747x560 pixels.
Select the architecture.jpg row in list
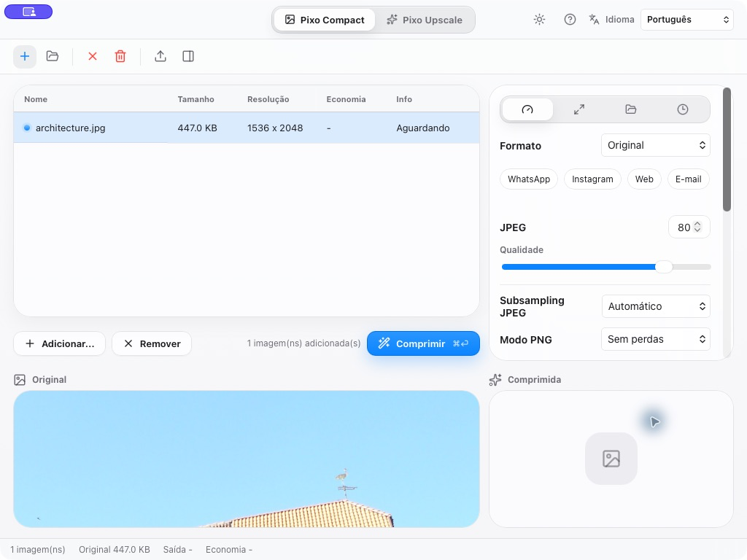(247, 128)
